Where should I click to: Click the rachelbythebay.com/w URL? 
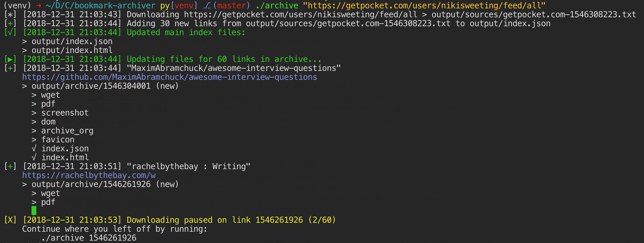click(x=89, y=175)
